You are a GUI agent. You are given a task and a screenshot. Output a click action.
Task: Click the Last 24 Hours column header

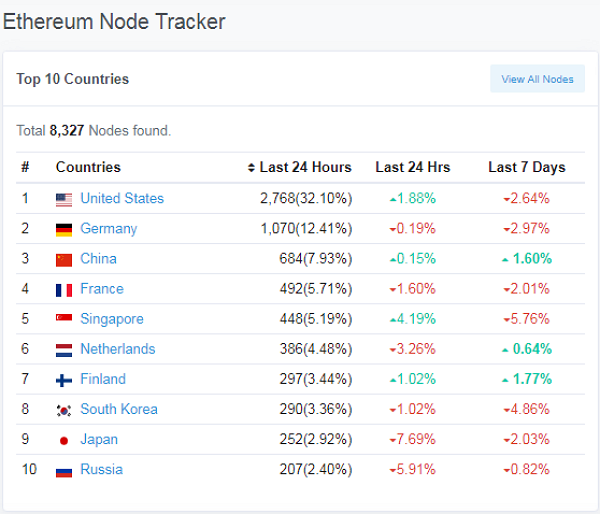(305, 167)
